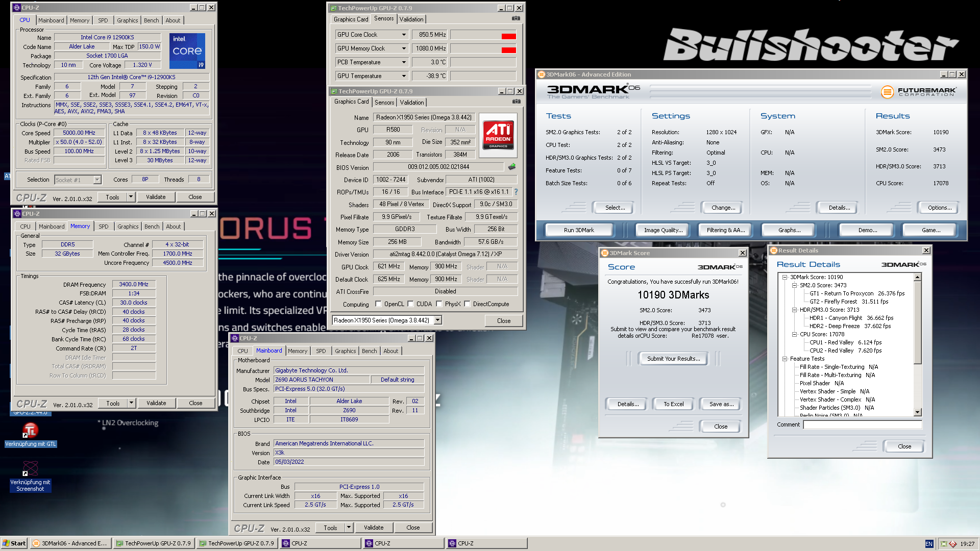Click the GPU Memory Clock sensor graph
This screenshot has width=980, height=551.
(x=483, y=48)
